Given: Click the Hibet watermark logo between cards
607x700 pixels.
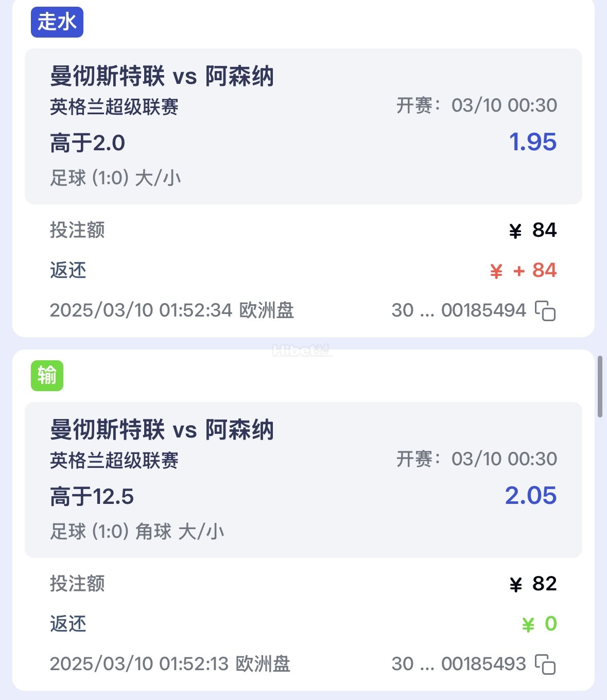Looking at the screenshot, I should pyautogui.click(x=302, y=351).
